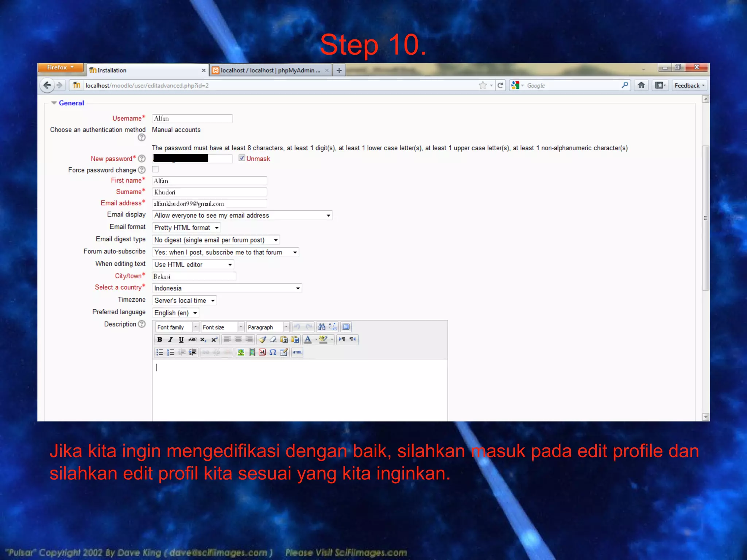Open the Email format dropdown
The height and width of the screenshot is (560, 747).
(x=186, y=228)
